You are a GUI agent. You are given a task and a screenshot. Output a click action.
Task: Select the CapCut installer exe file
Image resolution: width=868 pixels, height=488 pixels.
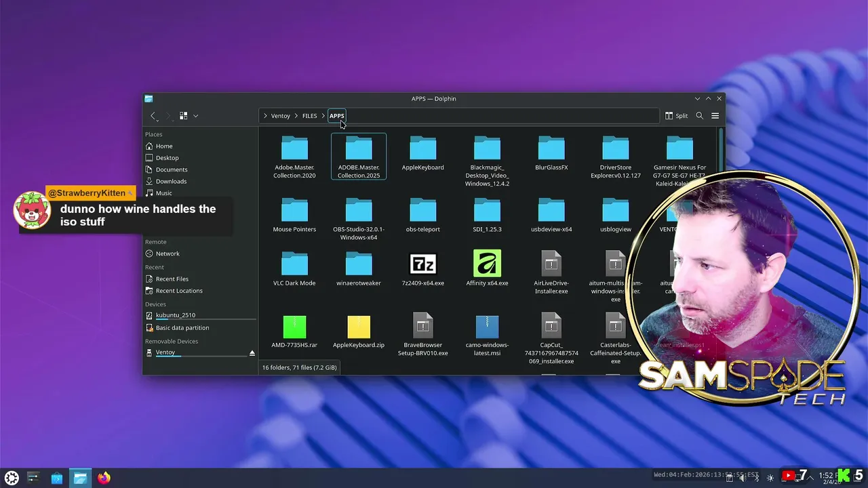pos(551,339)
